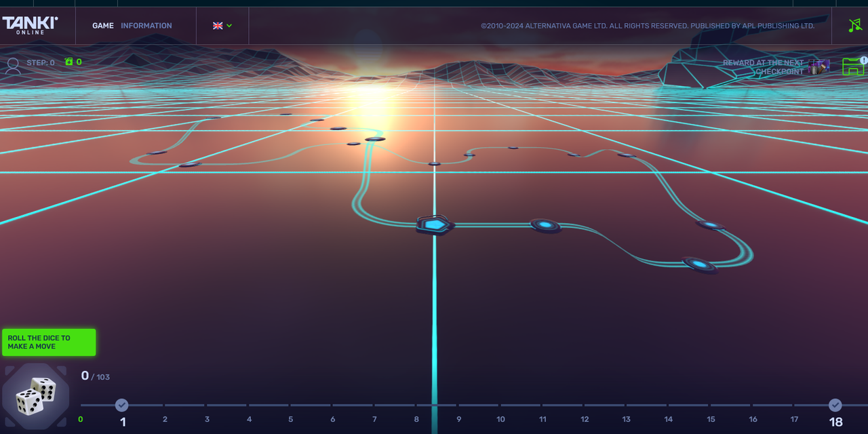Open the GAME menu item
This screenshot has height=434, width=868.
pyautogui.click(x=103, y=26)
